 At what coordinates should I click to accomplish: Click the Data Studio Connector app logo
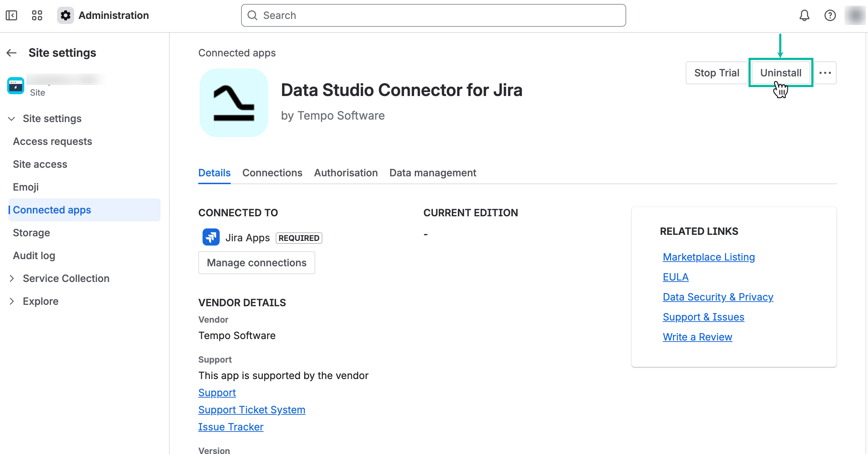coord(234,103)
